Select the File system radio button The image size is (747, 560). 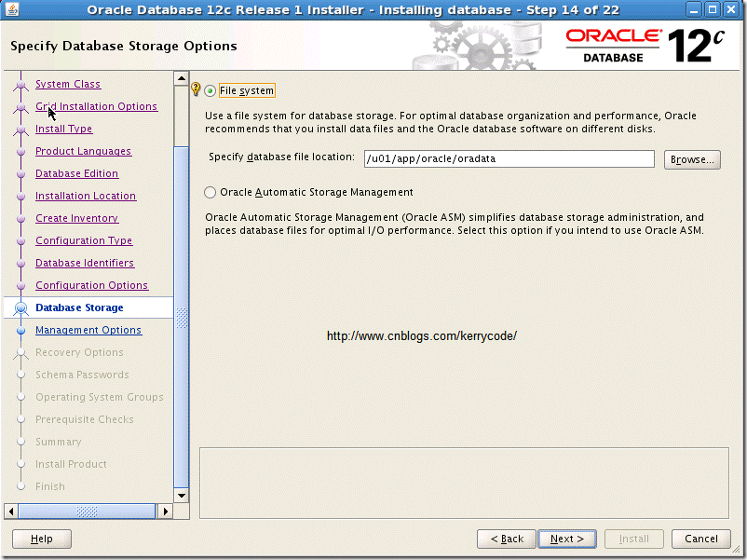211,90
